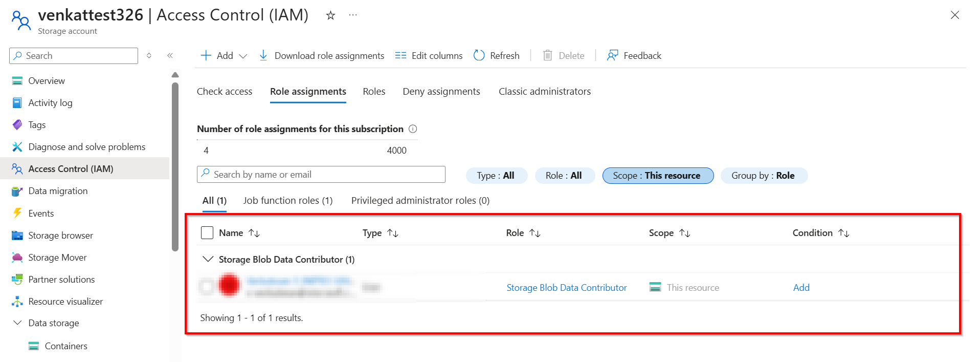Click the Add plus icon
The width and height of the screenshot is (980, 362).
(x=206, y=55)
